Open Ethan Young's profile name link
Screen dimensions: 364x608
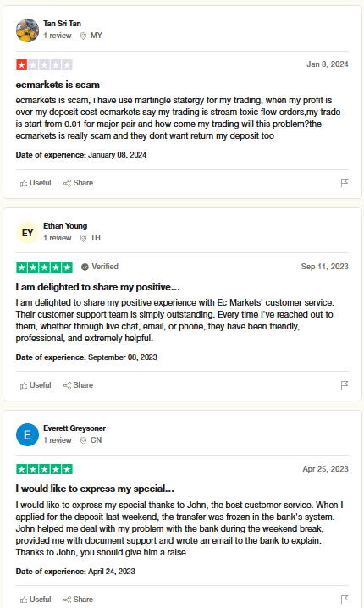pyautogui.click(x=65, y=226)
